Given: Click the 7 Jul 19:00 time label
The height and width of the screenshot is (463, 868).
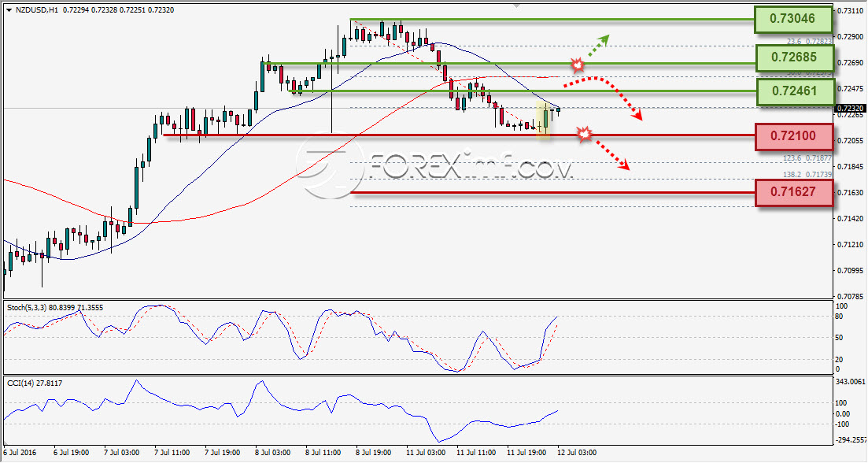Looking at the screenshot, I should point(222,453).
